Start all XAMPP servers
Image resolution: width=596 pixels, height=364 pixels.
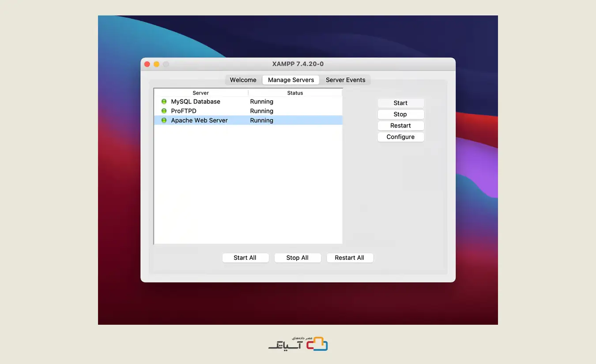tap(245, 258)
